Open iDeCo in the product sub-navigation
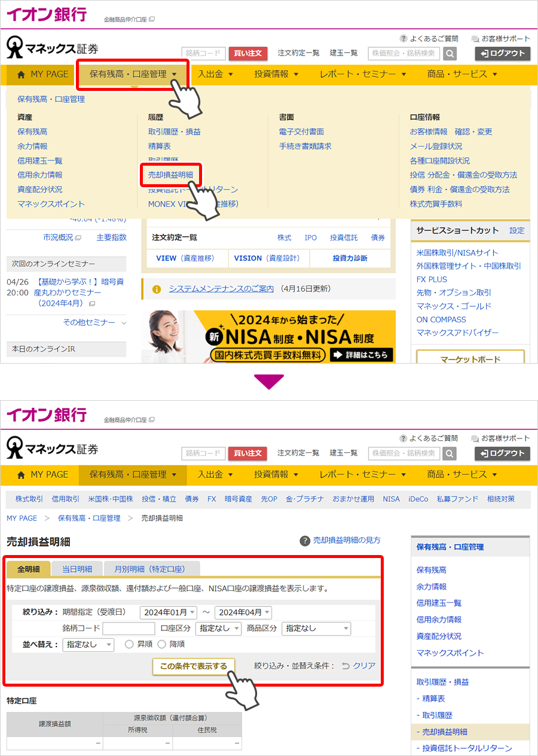The image size is (538, 756). point(418,499)
